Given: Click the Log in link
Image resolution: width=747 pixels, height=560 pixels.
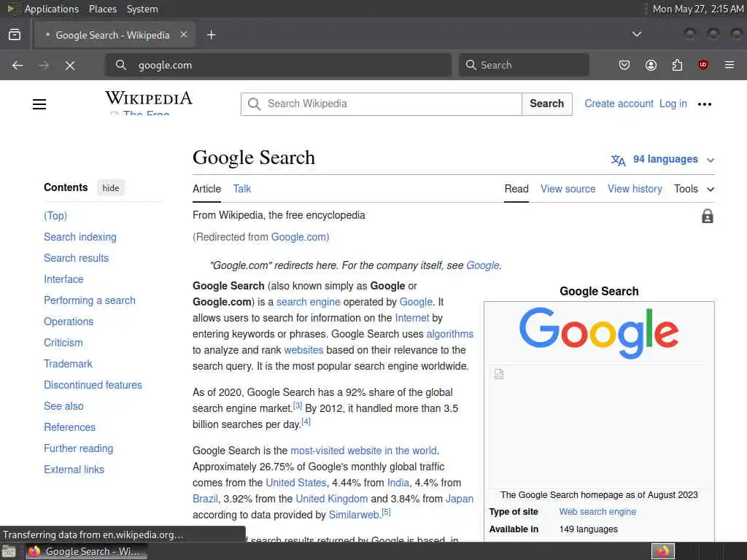Looking at the screenshot, I should 673,104.
